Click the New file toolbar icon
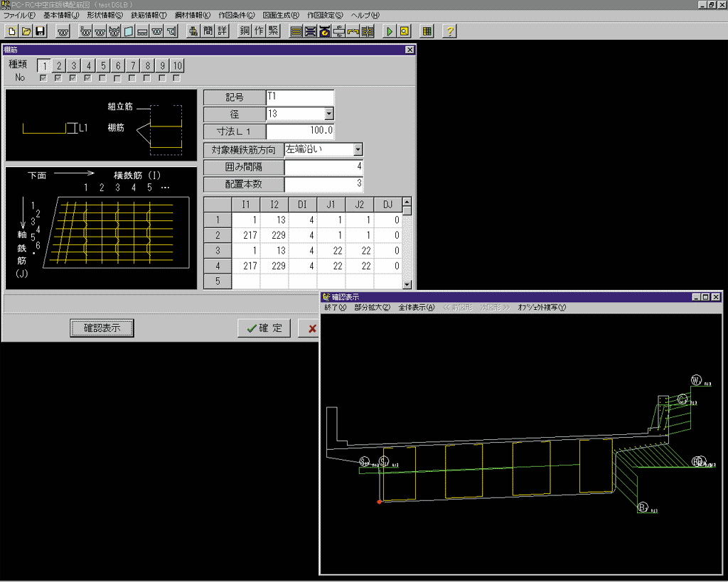Viewport: 728px width, 582px height. coord(11,31)
